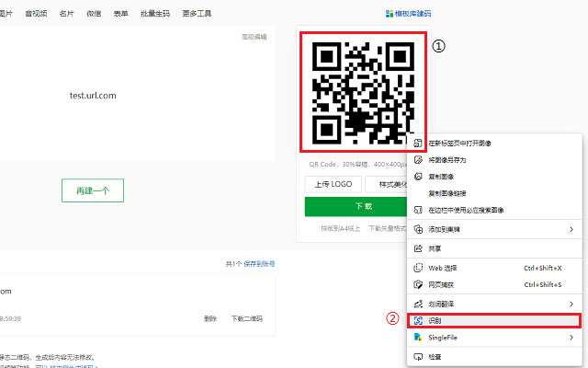
Task: Click the share icon in context menu
Action: point(418,248)
